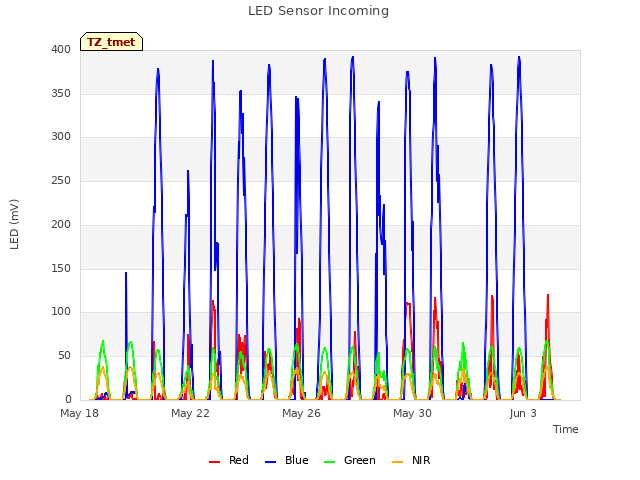The image size is (640, 480).
Task: Toggle the Red series legend entry
Action: (x=229, y=460)
